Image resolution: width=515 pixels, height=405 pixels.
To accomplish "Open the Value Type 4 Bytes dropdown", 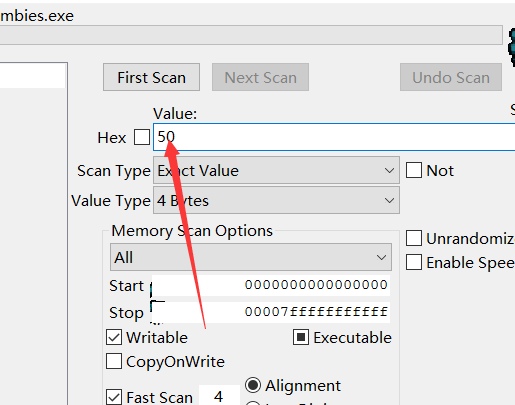I will click(x=276, y=200).
